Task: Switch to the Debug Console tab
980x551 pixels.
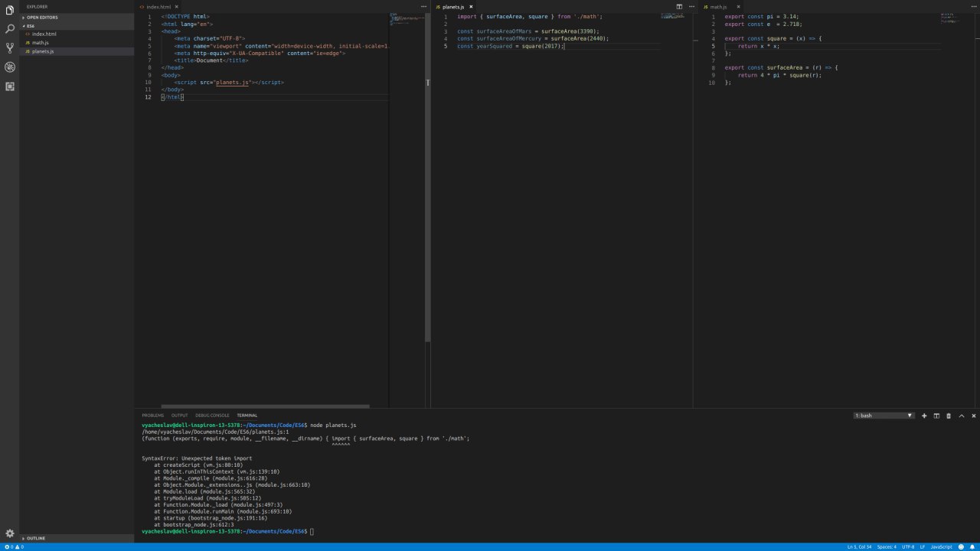Action: click(212, 416)
